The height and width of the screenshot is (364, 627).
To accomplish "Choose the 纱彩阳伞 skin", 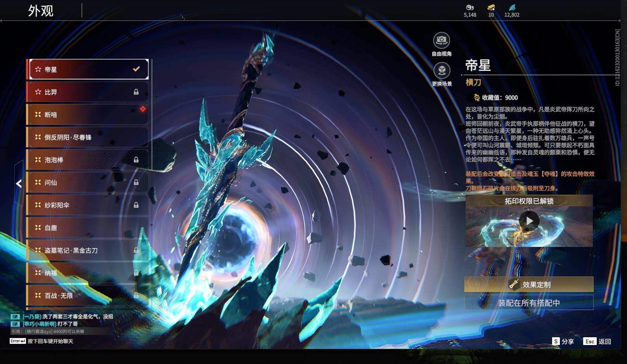I will [88, 205].
